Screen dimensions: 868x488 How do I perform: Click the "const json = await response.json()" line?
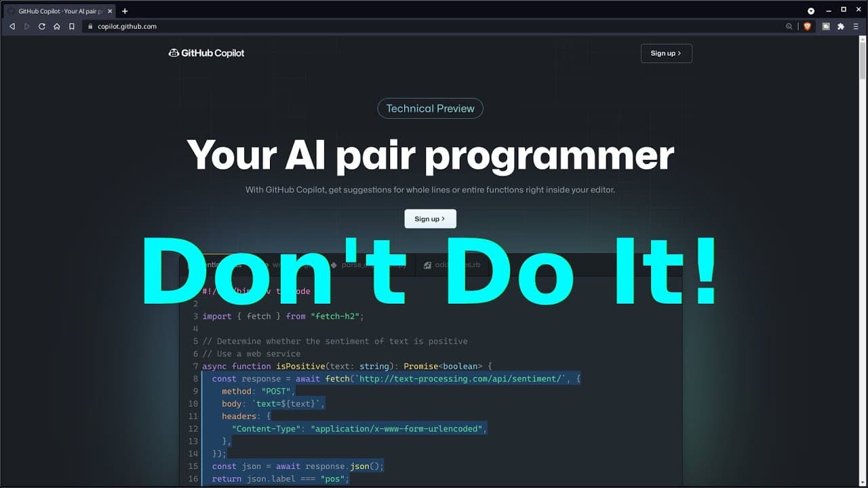[298, 466]
